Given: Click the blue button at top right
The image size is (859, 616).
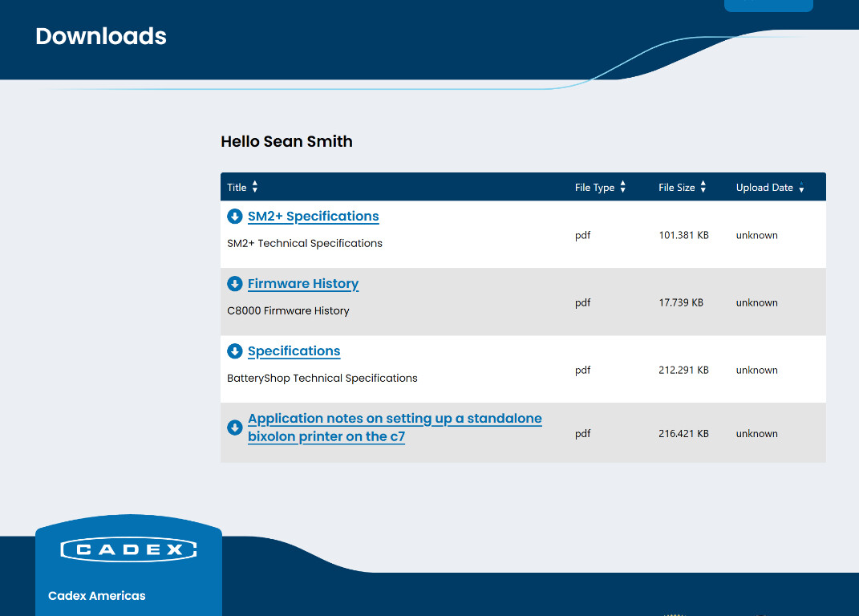Looking at the screenshot, I should point(768,6).
